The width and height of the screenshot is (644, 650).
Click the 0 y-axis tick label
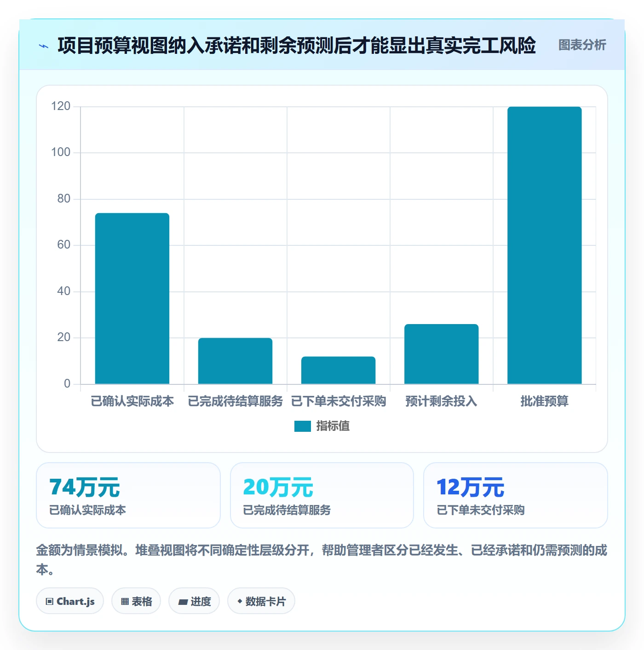click(x=67, y=384)
